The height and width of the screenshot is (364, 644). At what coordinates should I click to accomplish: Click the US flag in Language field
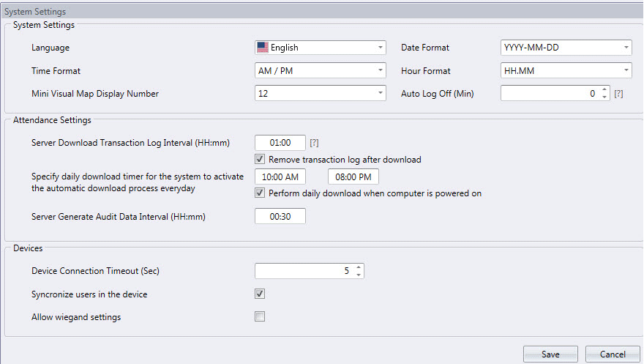263,48
